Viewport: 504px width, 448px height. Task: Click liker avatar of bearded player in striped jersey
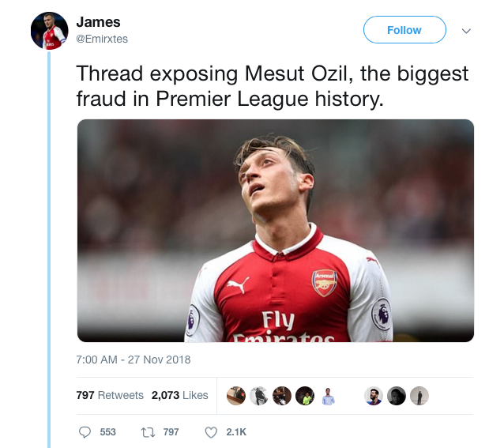click(374, 396)
